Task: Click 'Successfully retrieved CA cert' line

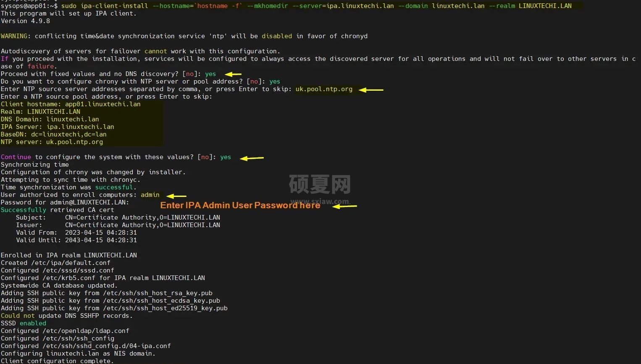Action: point(58,210)
